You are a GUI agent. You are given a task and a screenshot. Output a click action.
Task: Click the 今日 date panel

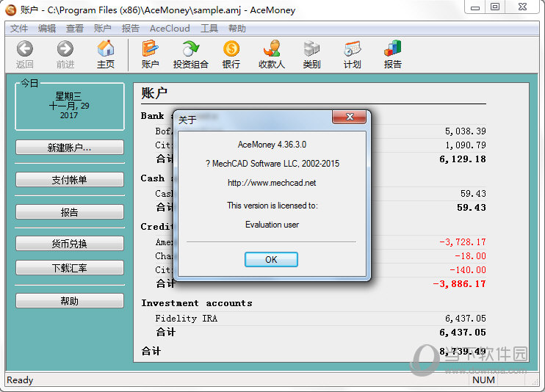[x=70, y=106]
